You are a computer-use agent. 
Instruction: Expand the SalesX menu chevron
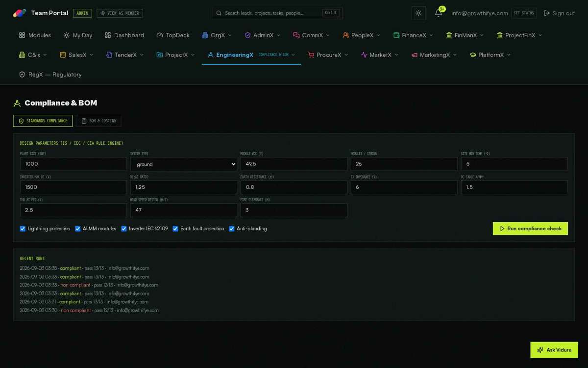(91, 55)
